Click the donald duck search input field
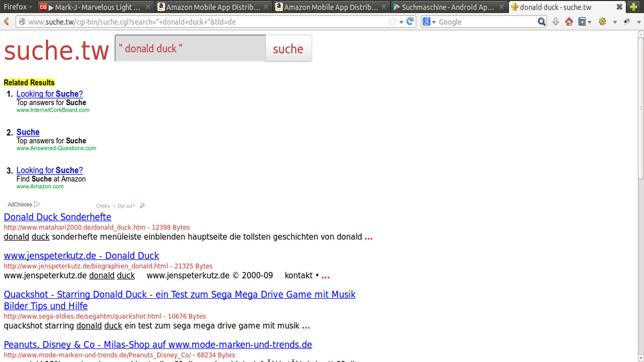The height and width of the screenshot is (362, 644). coord(190,48)
